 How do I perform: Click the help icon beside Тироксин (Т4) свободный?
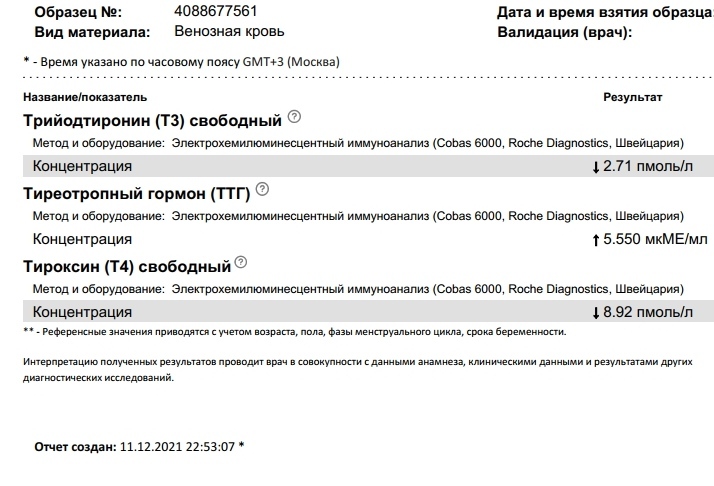240,263
